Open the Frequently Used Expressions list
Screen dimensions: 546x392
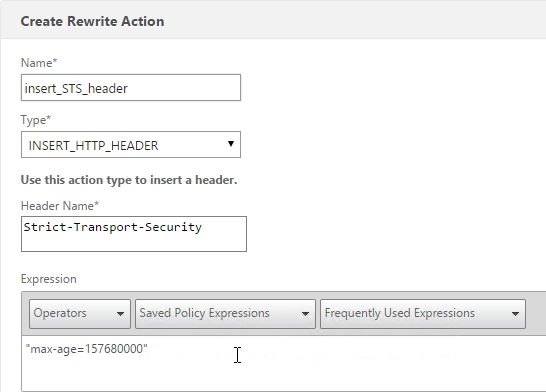tap(423, 313)
